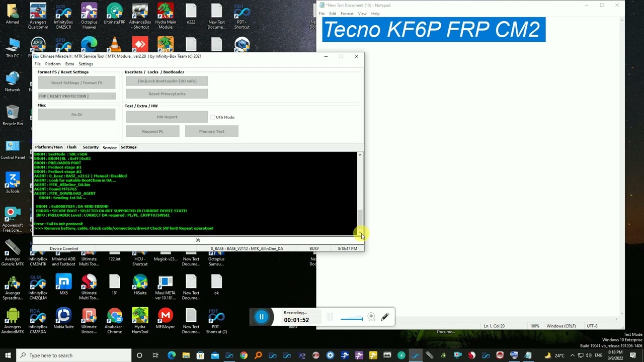Adjust the recorder volume slider
This screenshot has height=362, width=644.
tap(352, 318)
